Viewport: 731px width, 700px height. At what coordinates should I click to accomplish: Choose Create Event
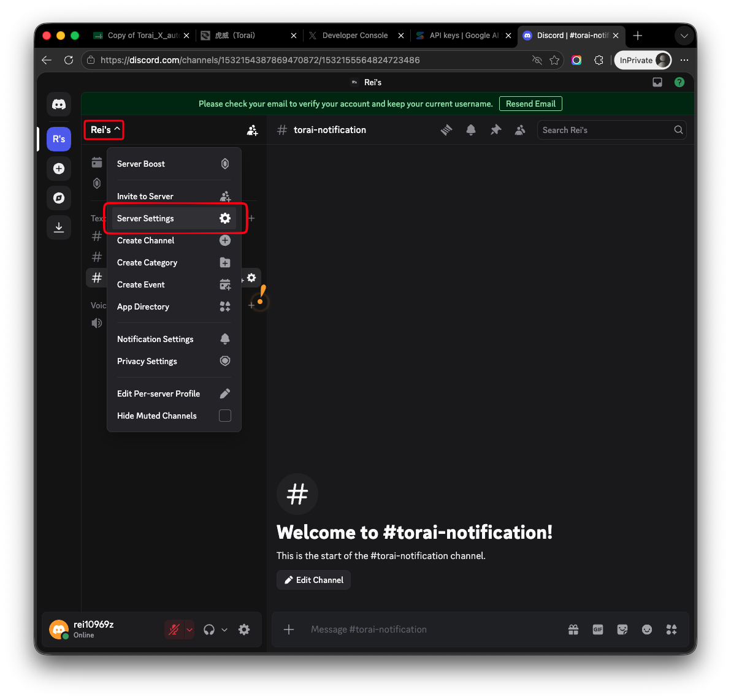click(x=174, y=285)
